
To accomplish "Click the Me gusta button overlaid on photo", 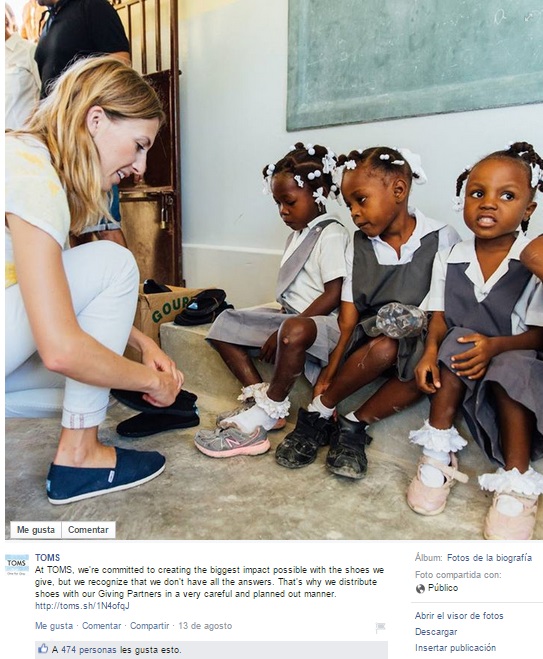I will click(x=36, y=530).
